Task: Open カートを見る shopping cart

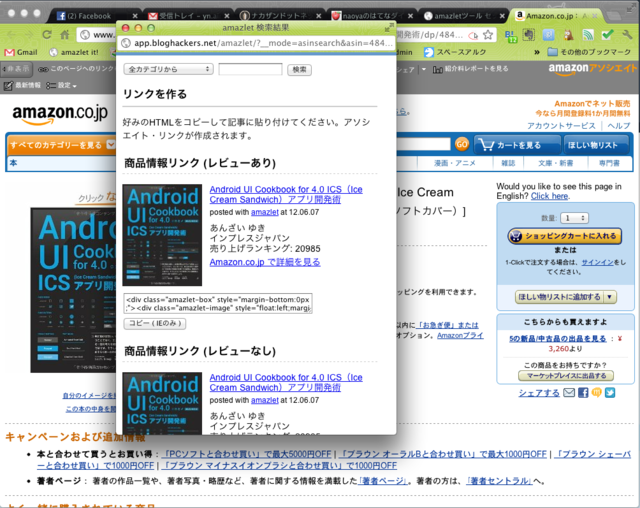Action: tap(517, 145)
